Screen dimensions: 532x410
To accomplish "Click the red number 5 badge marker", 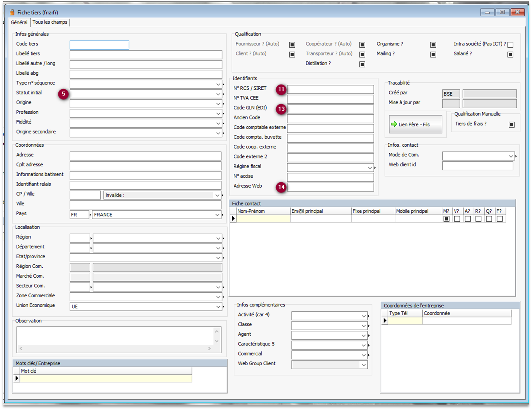I will point(63,94).
